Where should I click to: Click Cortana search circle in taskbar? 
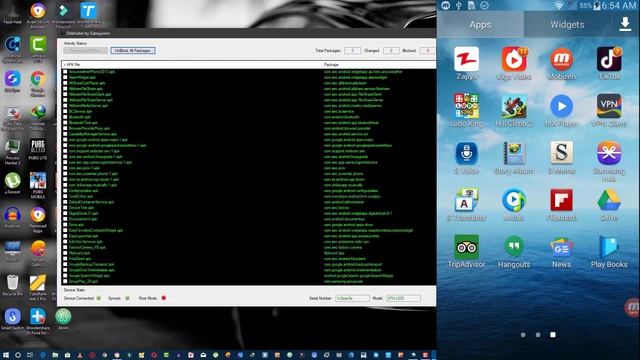point(18,355)
